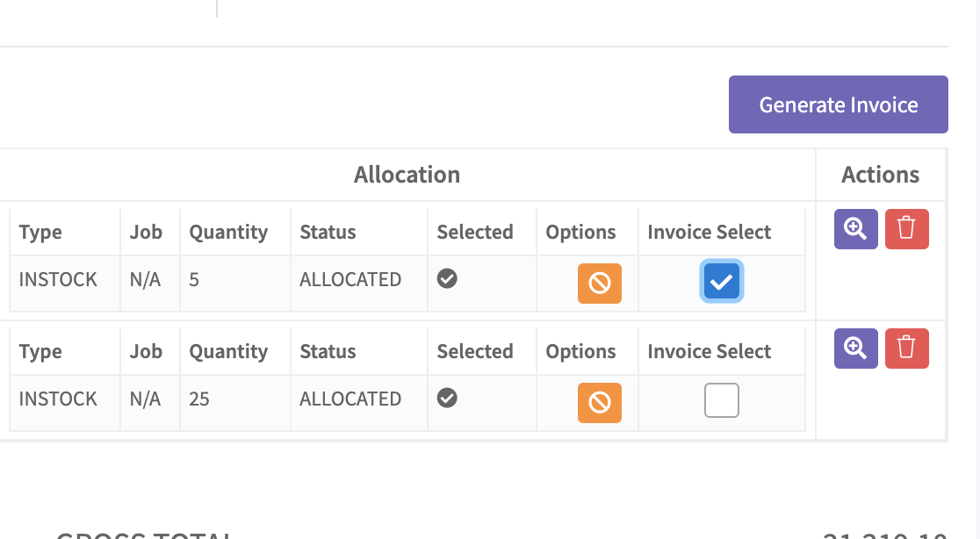Click orange cancel icon for quantity 5 allocation
Viewport: 980px width, 539px height.
point(600,283)
